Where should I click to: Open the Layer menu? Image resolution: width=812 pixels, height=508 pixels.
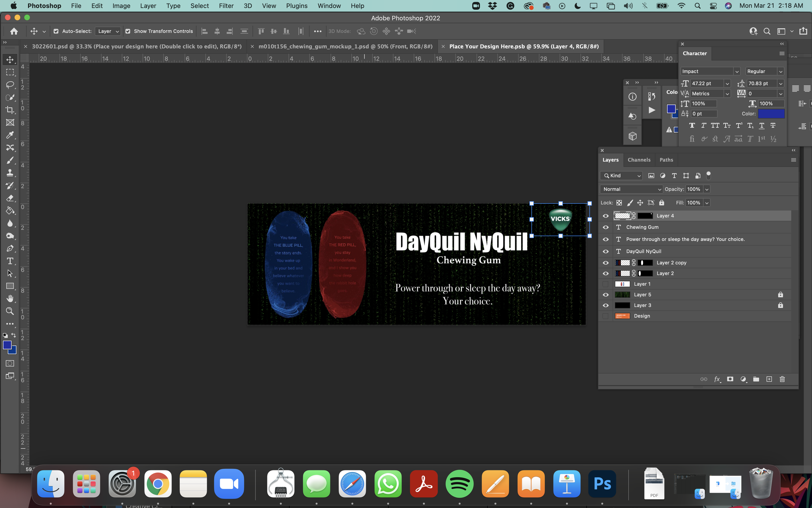(x=148, y=6)
